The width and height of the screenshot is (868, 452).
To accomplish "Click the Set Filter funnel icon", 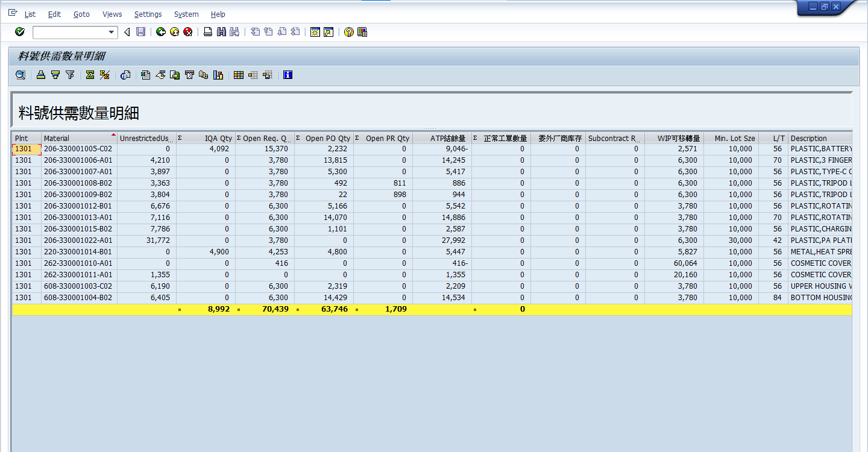I will [x=70, y=75].
